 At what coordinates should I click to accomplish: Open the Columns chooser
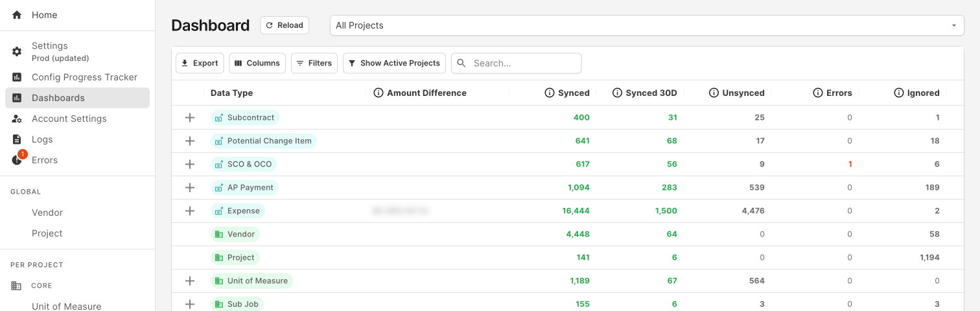[x=257, y=63]
